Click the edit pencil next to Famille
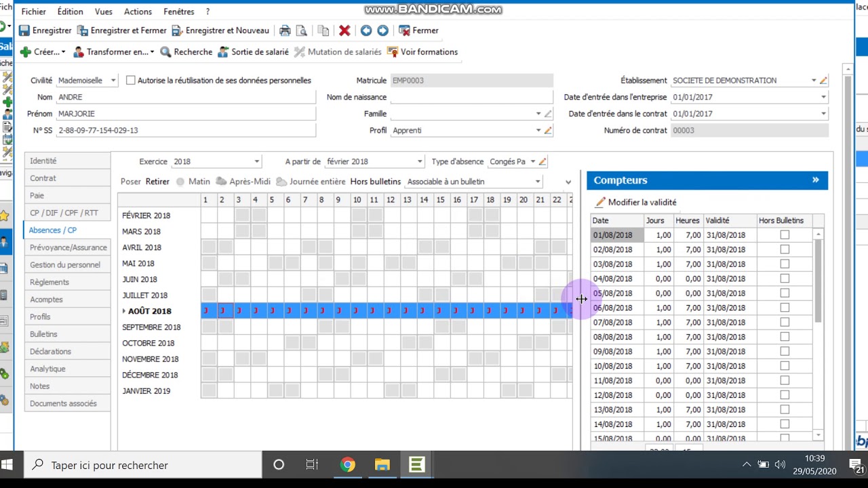 548,114
